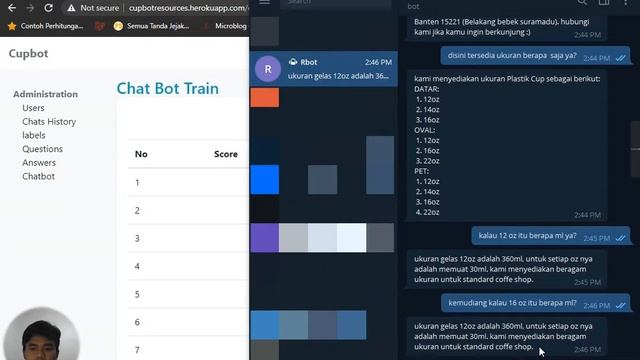The height and width of the screenshot is (360, 640).
Task: Click table row number 6
Action: (x=188, y=322)
